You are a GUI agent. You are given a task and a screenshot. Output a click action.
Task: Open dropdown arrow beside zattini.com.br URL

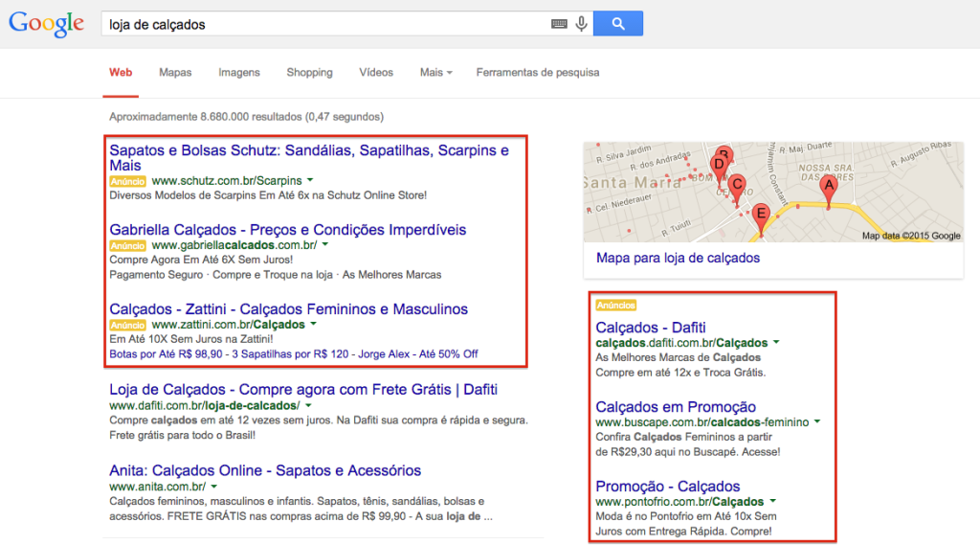(314, 325)
